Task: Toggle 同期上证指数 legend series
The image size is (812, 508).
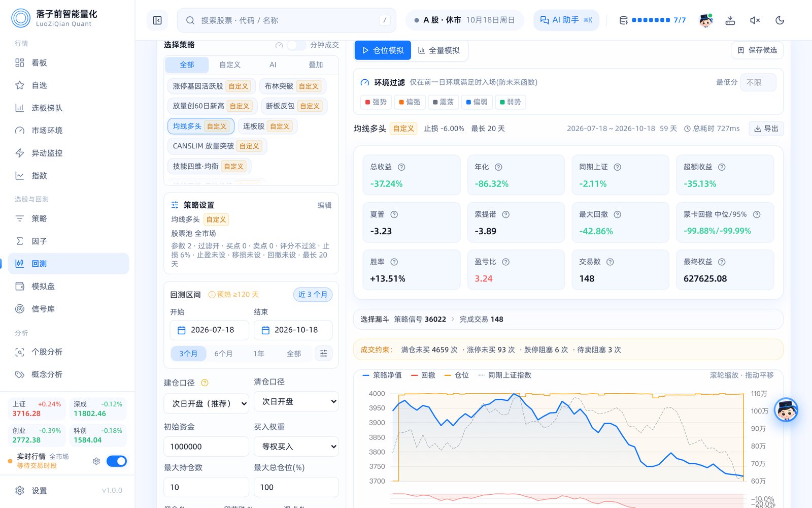Action: (504, 375)
